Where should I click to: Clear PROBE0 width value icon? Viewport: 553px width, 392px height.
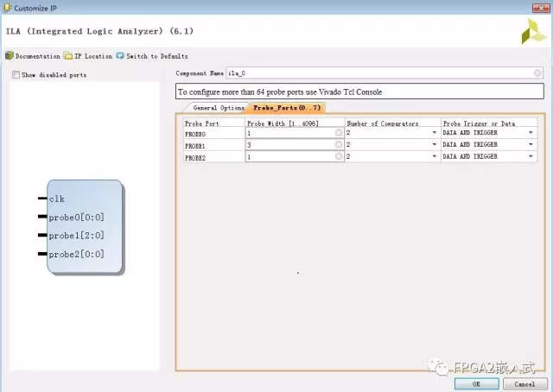pos(339,133)
